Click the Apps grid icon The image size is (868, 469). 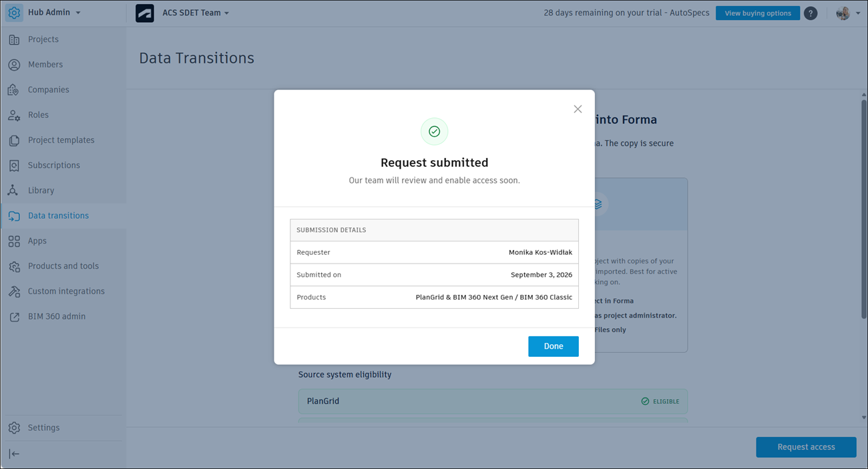(14, 241)
